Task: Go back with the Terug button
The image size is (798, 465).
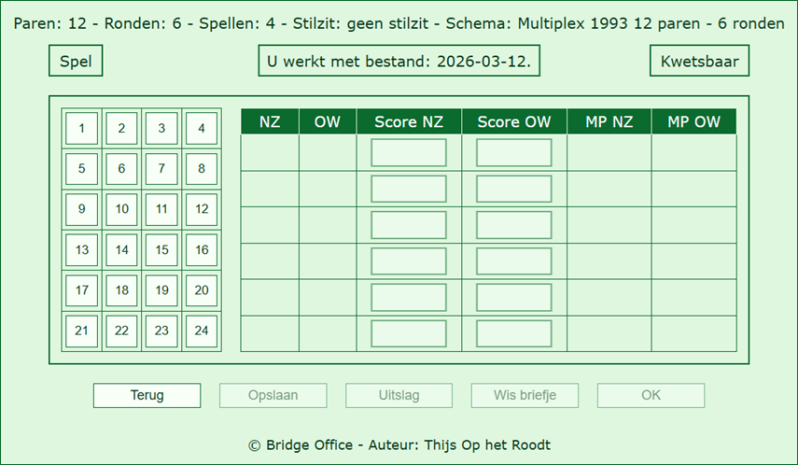Action: tap(147, 395)
